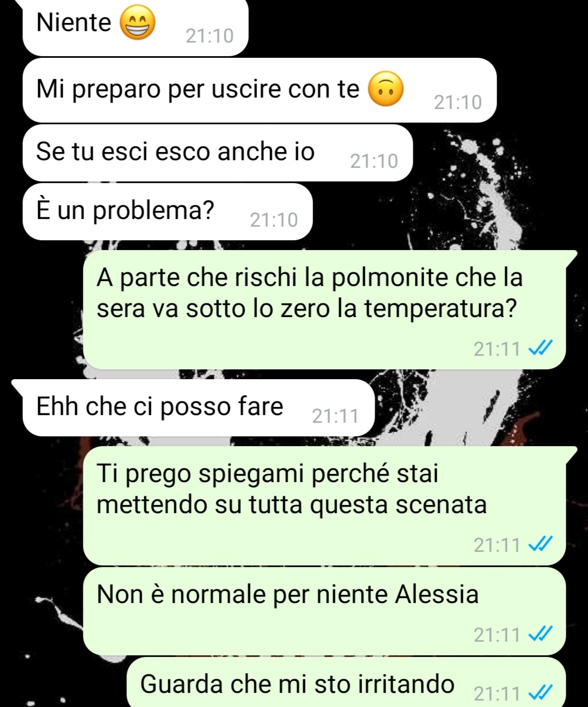Select "Mi preparo per uscire con te" message

(x=260, y=90)
